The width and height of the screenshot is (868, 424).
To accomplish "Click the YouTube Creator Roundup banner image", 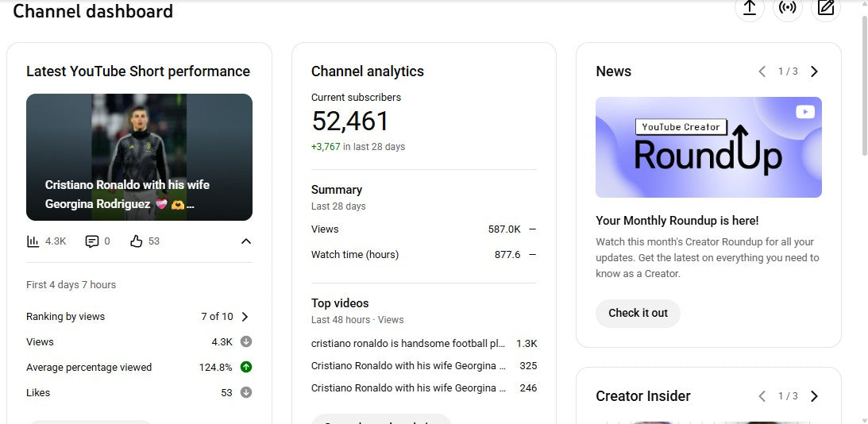I will (708, 148).
